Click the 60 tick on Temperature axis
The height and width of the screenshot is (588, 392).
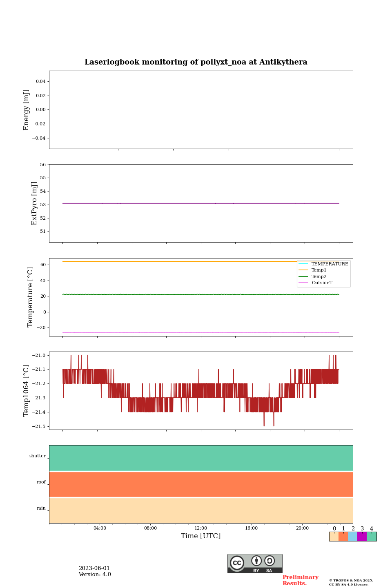coord(43,265)
